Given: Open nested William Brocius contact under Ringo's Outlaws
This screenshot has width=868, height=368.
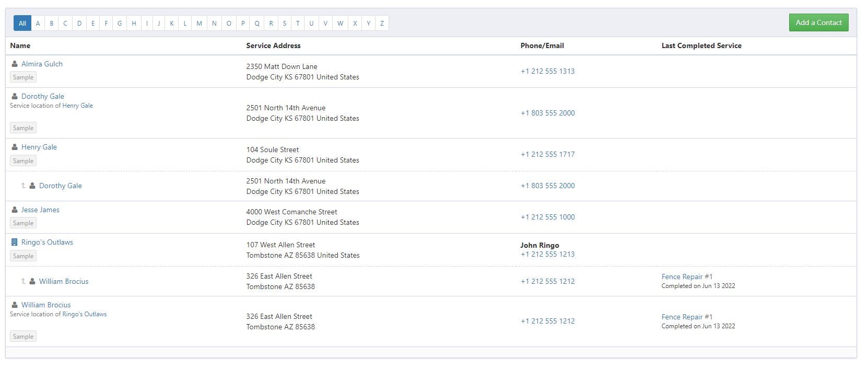Looking at the screenshot, I should (64, 281).
